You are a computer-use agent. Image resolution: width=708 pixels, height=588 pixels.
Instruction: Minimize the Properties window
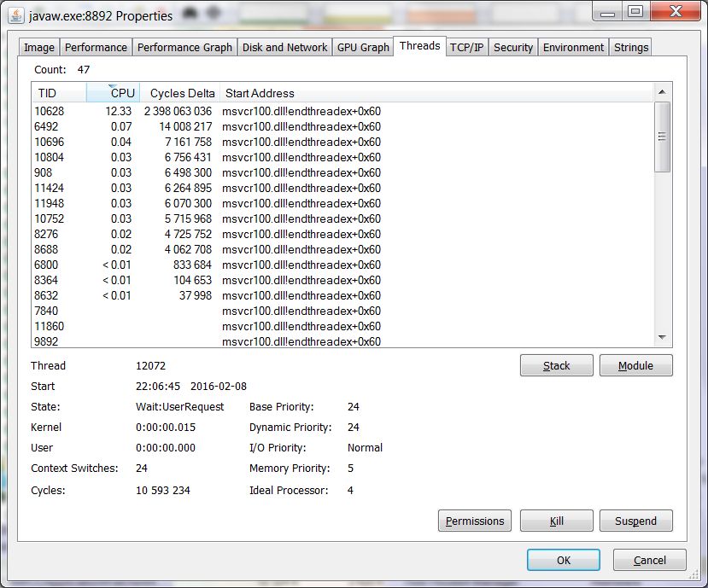point(607,12)
